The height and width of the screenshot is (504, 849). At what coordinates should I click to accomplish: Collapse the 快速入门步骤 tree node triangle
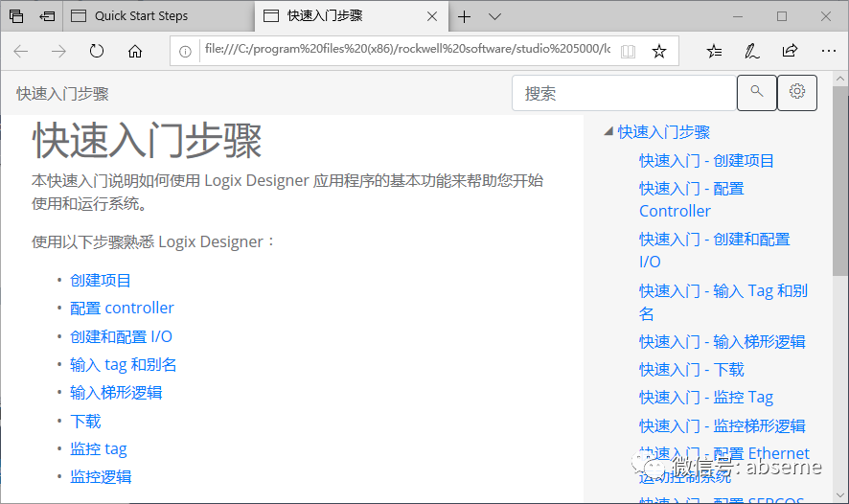click(608, 131)
